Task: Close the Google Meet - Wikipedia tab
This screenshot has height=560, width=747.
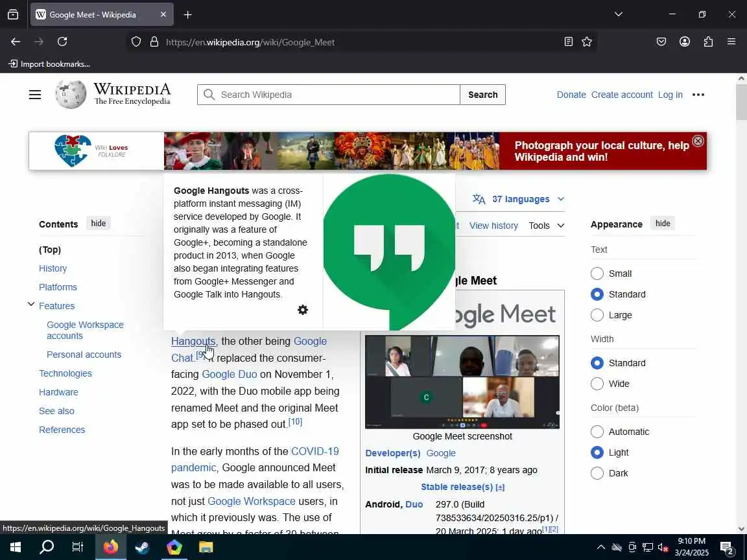Action: (163, 15)
